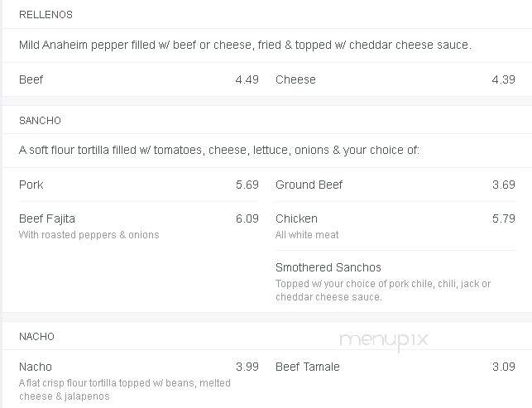This screenshot has height=408, width=532.
Task: Select the Beef Tamale item
Action: click(x=308, y=367)
